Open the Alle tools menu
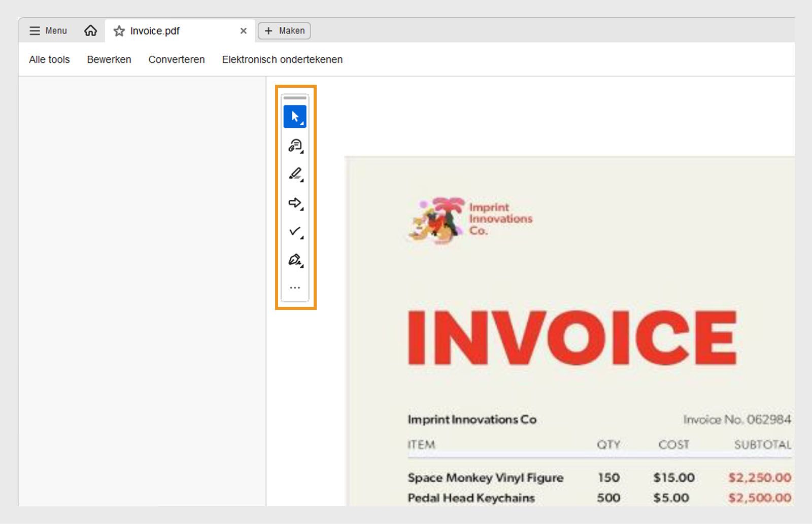This screenshot has height=524, width=812. point(49,59)
